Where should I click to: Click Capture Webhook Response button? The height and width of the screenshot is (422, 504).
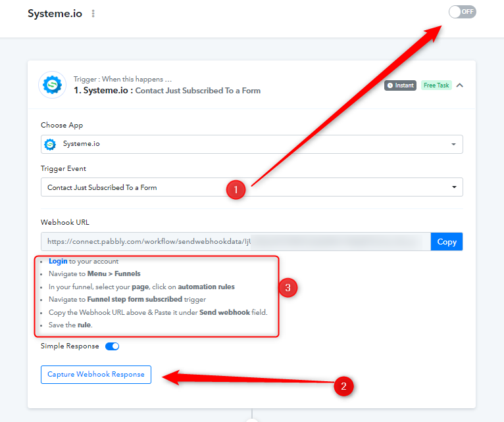96,375
